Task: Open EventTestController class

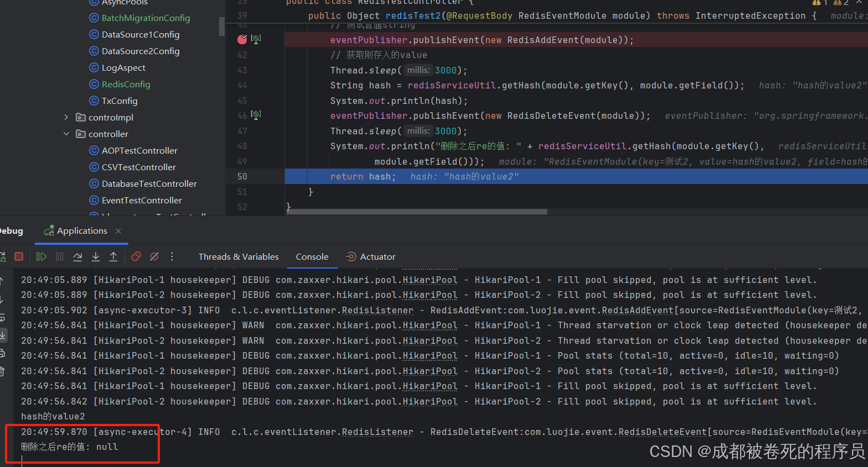Action: tap(142, 200)
